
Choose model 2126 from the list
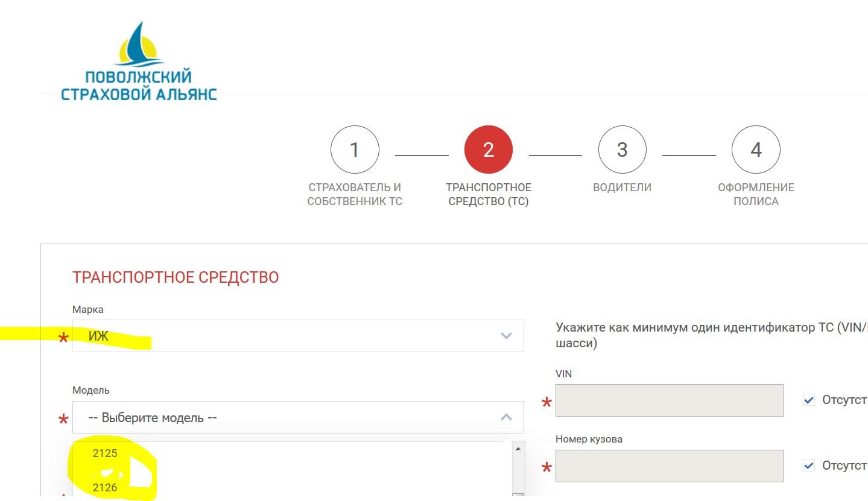point(105,487)
